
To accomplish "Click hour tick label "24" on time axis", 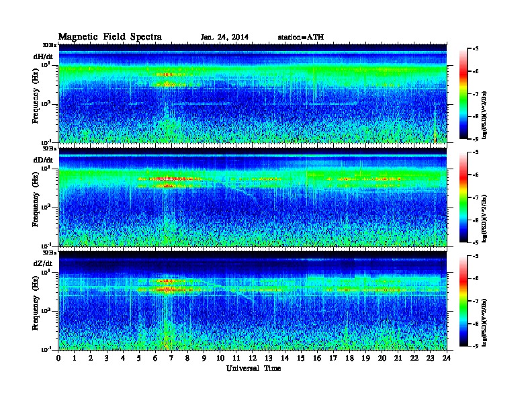I will 447,358.
